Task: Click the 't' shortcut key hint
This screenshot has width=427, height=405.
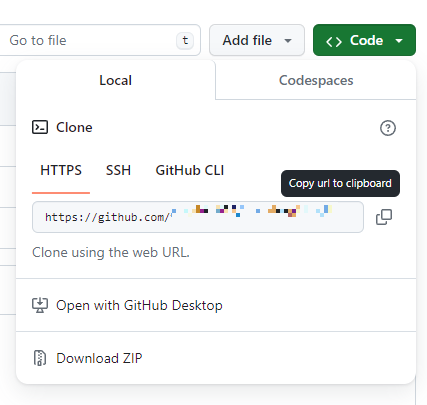Action: pyautogui.click(x=185, y=41)
